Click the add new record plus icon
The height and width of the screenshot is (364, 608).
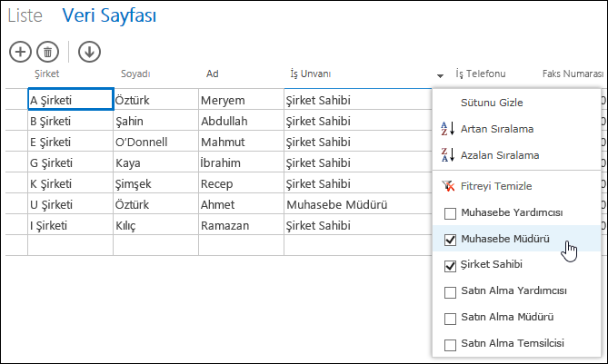(20, 52)
